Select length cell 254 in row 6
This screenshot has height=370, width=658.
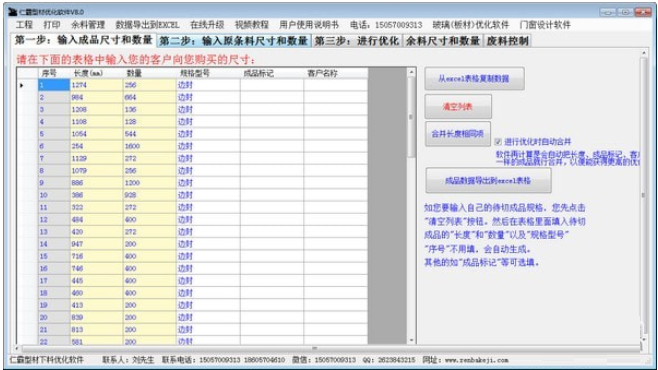pos(97,146)
